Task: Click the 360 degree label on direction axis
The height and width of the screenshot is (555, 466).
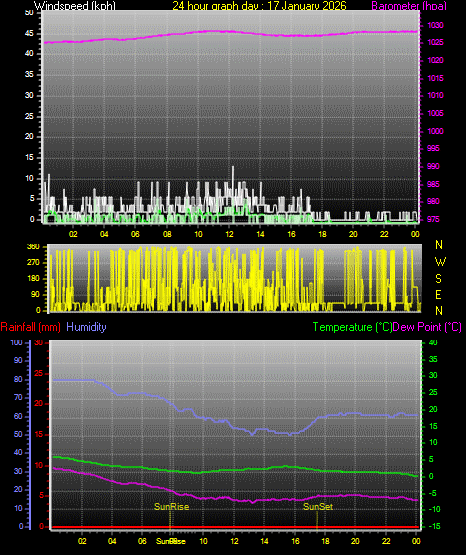Action: (33, 247)
